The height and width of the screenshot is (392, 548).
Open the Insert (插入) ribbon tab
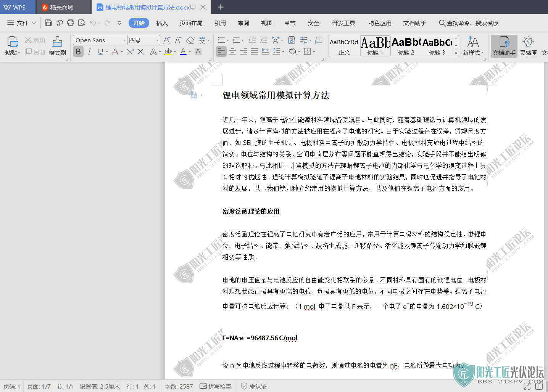click(162, 23)
